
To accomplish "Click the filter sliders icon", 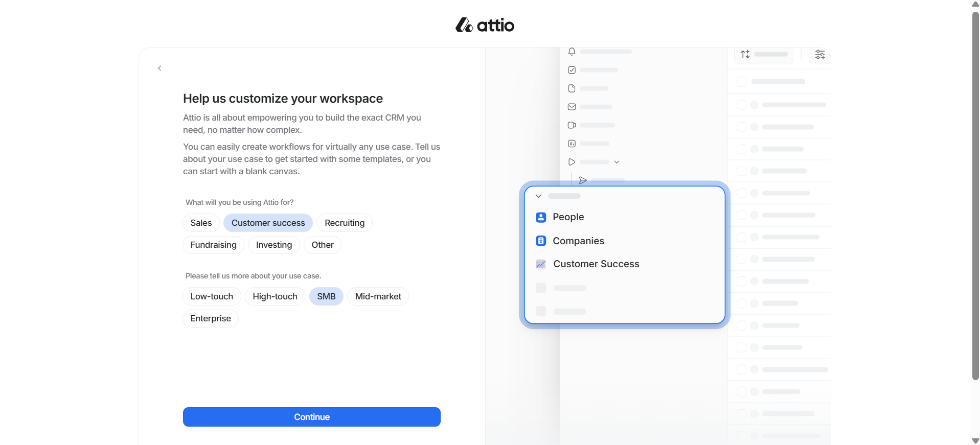I will click(x=819, y=55).
